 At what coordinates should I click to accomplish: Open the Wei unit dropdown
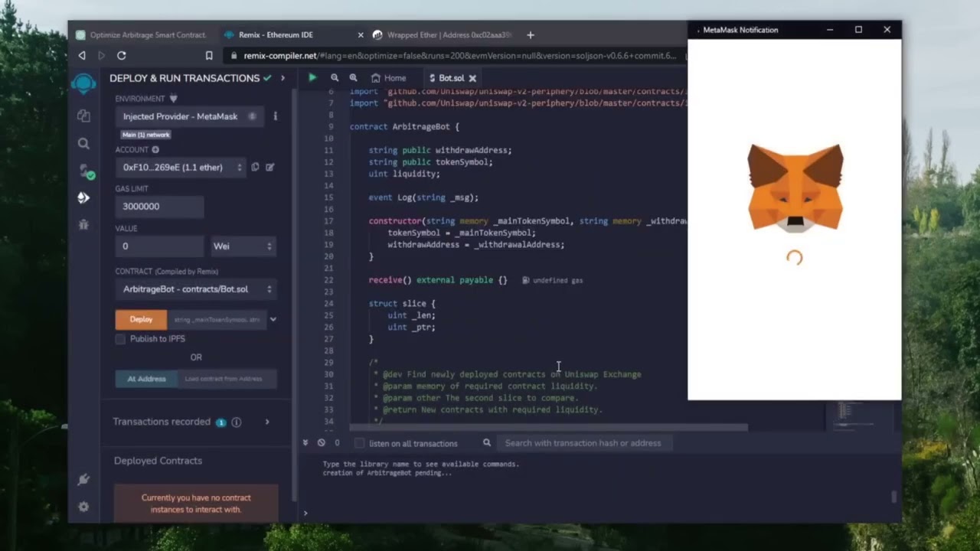pos(243,246)
